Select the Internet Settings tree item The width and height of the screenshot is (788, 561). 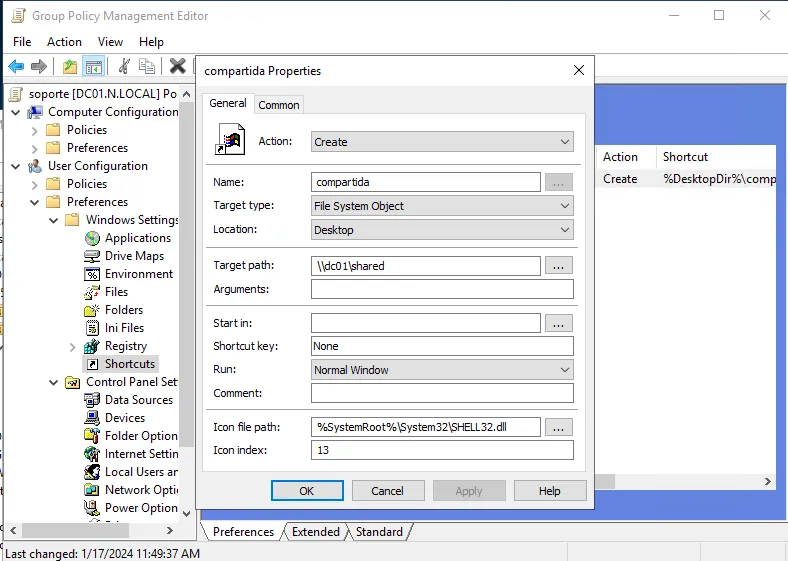tap(141, 454)
